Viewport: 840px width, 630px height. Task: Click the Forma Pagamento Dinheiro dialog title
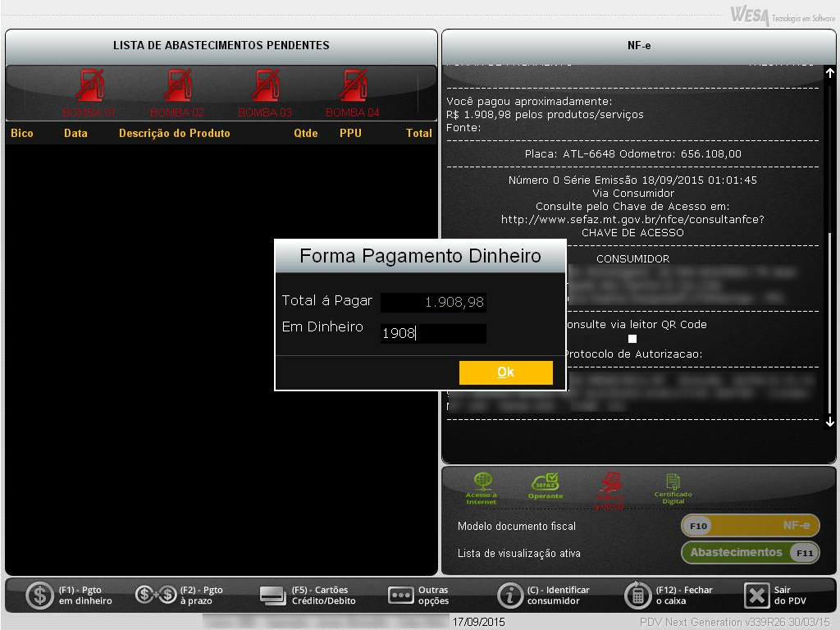coord(421,256)
